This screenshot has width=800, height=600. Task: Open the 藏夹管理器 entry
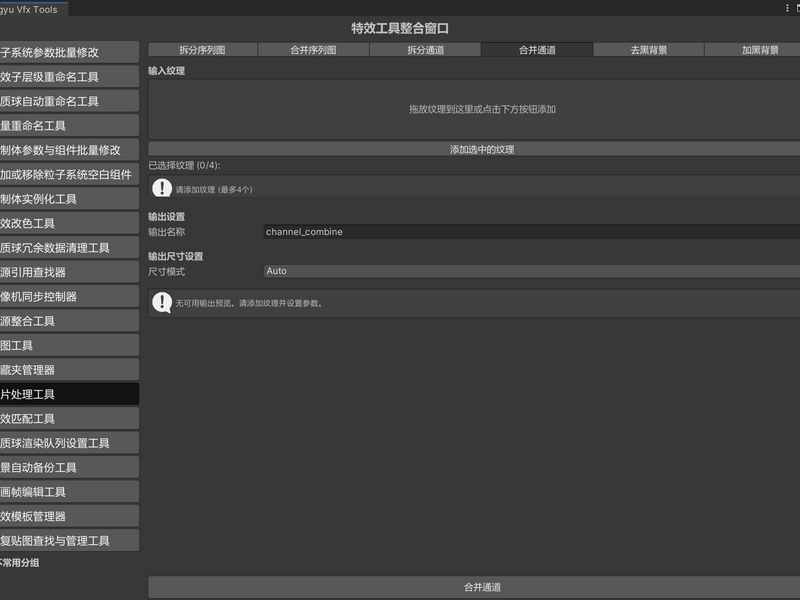69,369
